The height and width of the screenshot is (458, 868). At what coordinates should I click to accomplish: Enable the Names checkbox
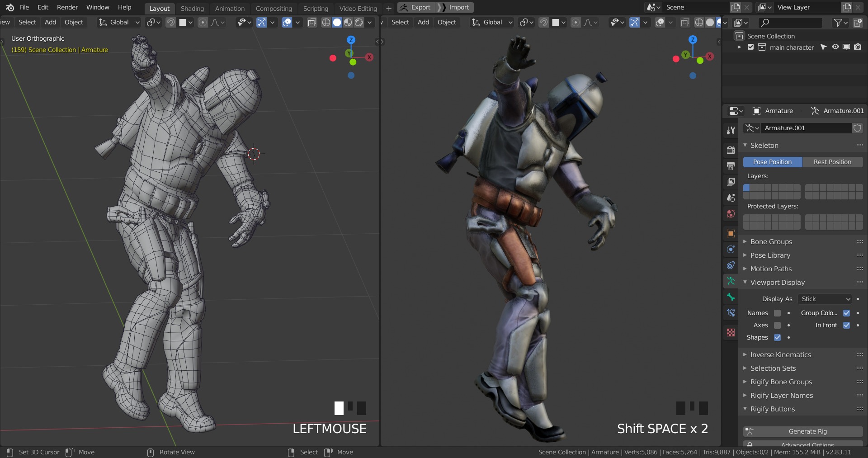click(777, 313)
